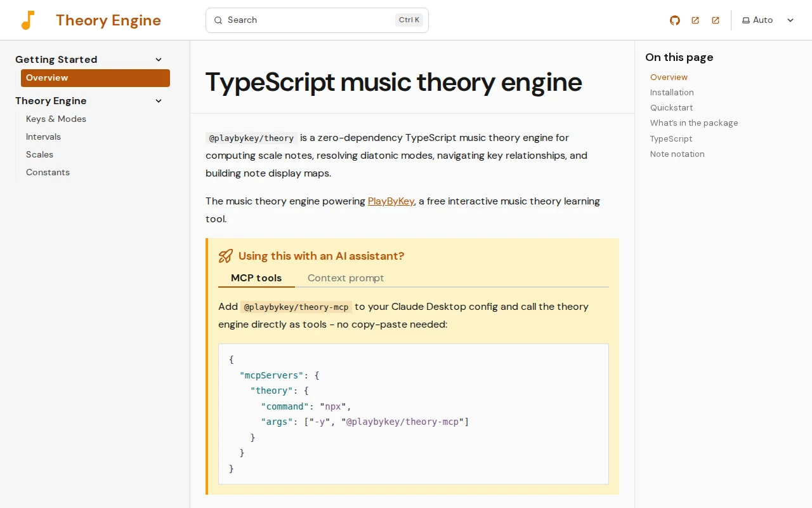Jump to What's in the package
812x508 pixels.
(694, 123)
